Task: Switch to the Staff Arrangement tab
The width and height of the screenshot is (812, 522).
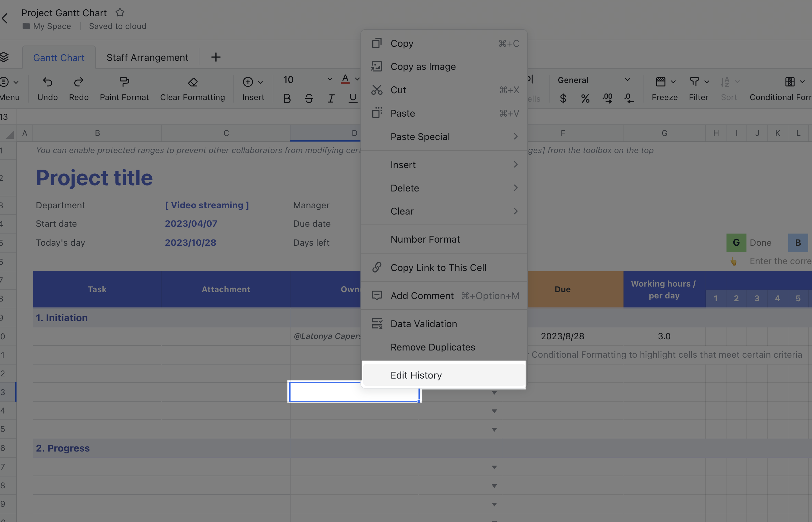Action: tap(147, 57)
